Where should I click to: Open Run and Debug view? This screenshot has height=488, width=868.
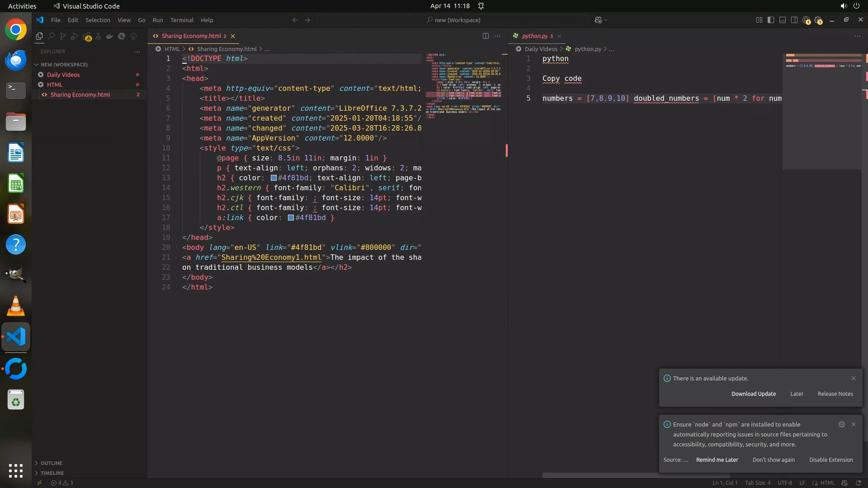(x=75, y=36)
